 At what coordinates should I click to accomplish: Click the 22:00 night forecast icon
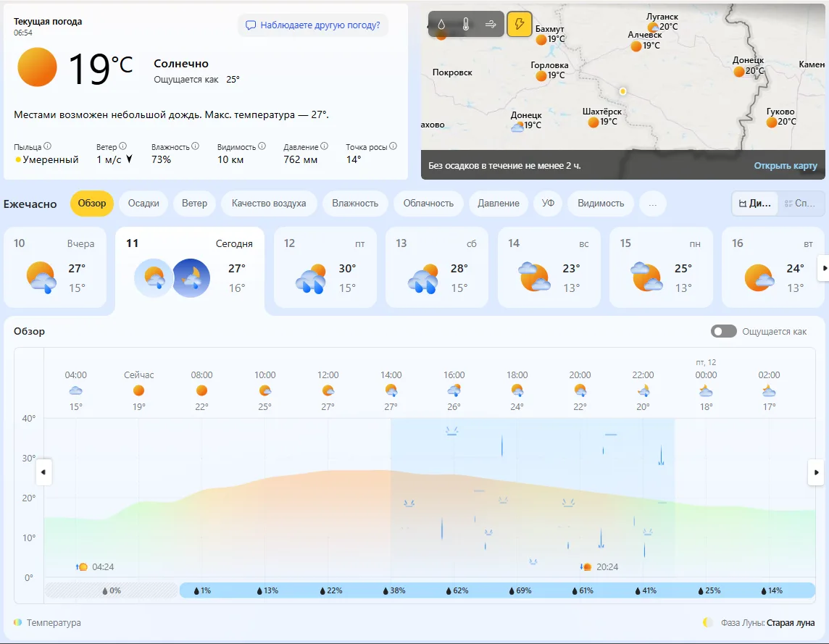pyautogui.click(x=643, y=390)
